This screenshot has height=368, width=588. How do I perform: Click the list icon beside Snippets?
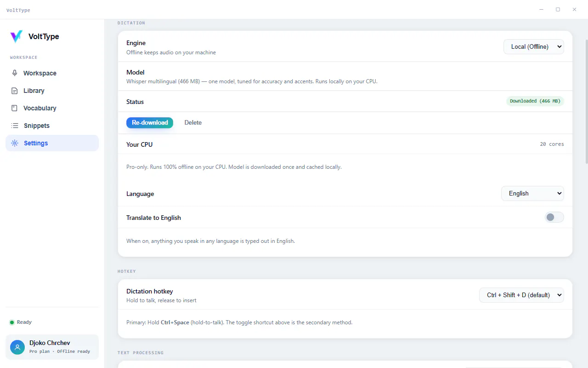[x=15, y=126]
